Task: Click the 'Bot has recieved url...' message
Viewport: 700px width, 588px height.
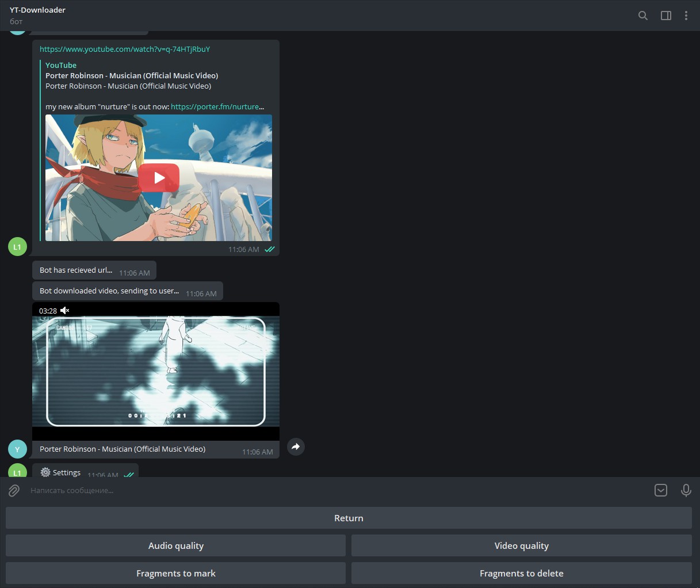Action: [x=94, y=270]
